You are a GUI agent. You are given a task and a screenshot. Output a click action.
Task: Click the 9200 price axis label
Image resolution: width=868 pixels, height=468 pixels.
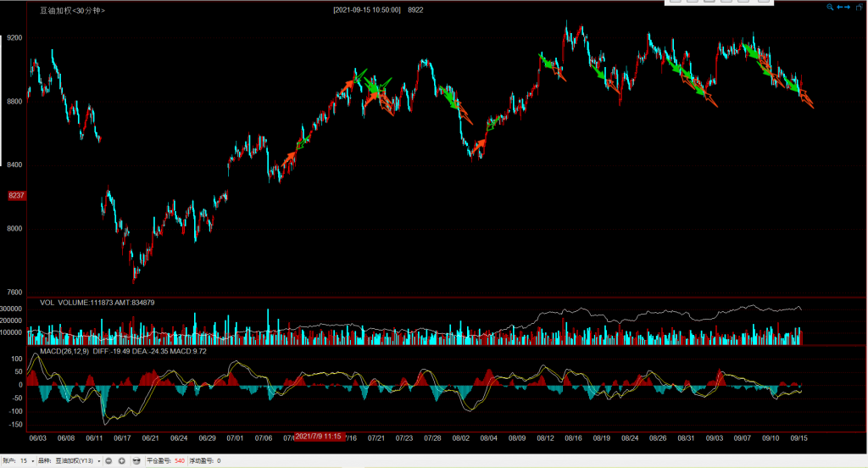pos(15,38)
